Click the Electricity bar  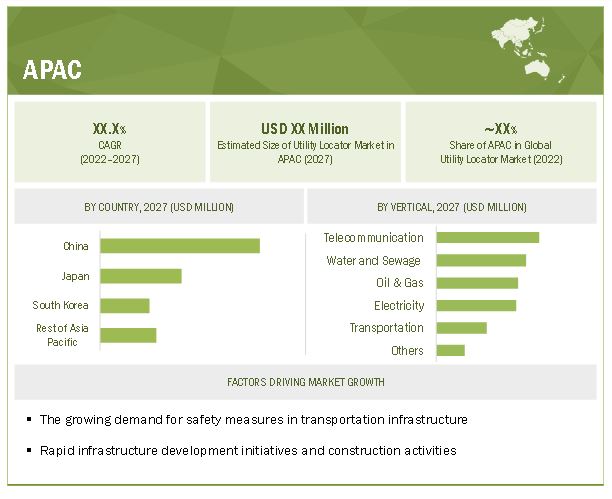pyautogui.click(x=476, y=305)
